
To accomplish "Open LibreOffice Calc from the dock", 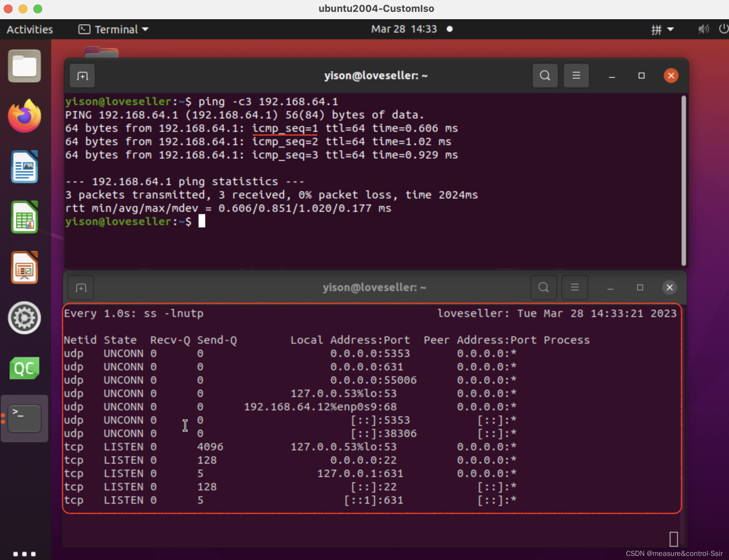I will click(x=24, y=217).
